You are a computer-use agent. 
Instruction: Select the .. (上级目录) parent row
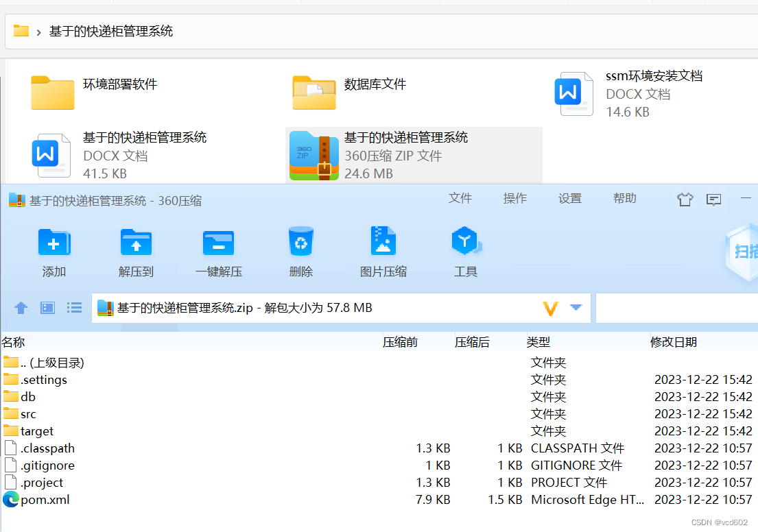pyautogui.click(x=379, y=363)
